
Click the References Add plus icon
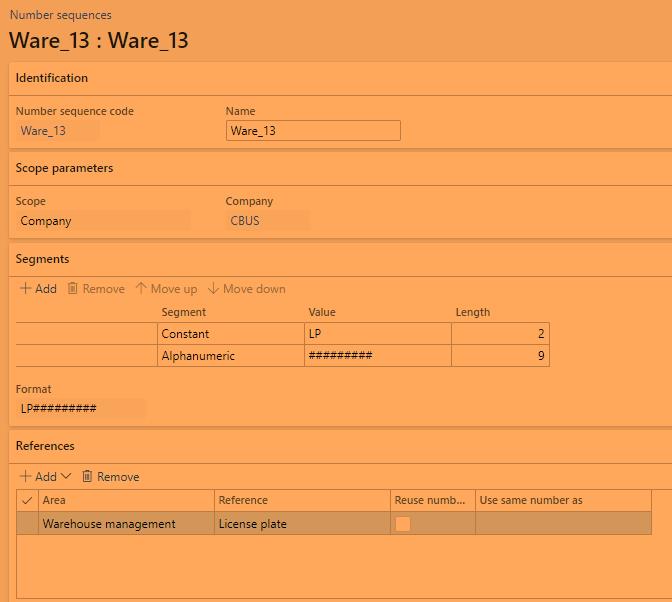(25, 476)
